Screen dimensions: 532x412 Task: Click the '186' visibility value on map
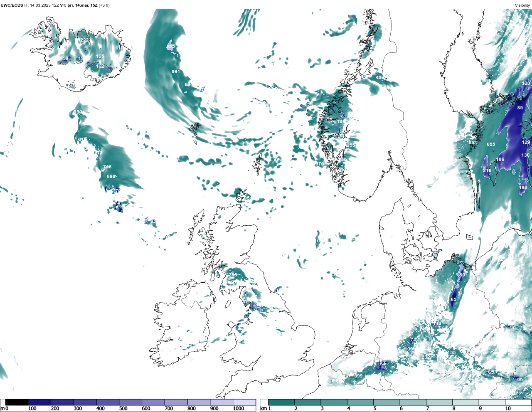(x=500, y=159)
